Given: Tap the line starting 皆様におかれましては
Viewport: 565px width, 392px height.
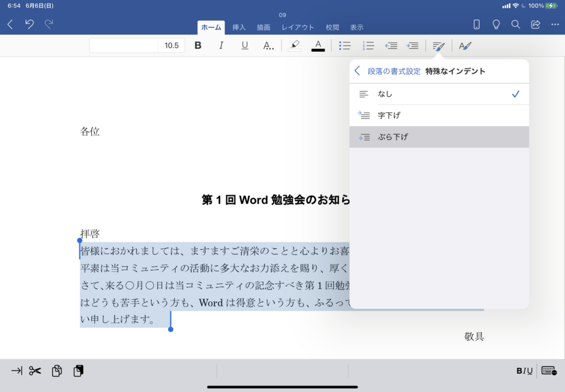Looking at the screenshot, I should [x=215, y=251].
